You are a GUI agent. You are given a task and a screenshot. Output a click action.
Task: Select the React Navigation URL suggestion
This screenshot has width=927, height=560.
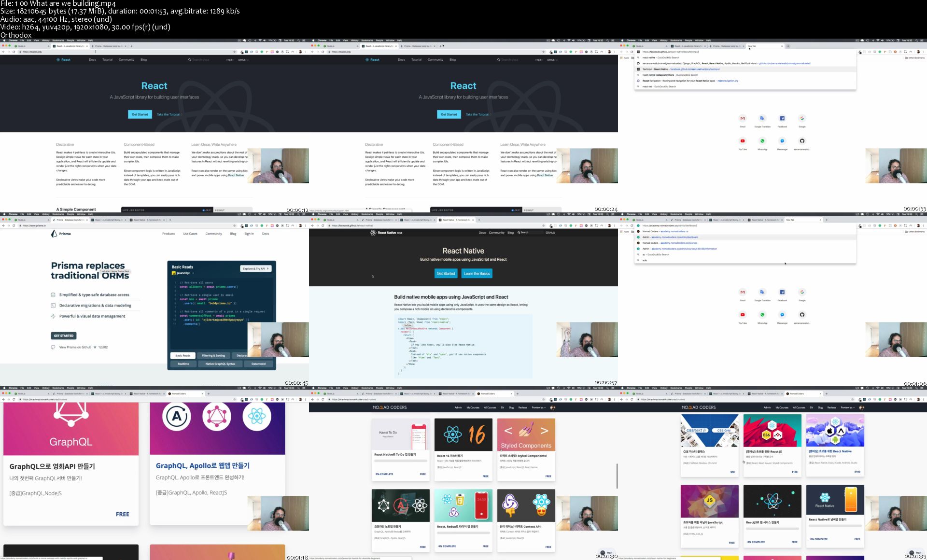point(746,81)
